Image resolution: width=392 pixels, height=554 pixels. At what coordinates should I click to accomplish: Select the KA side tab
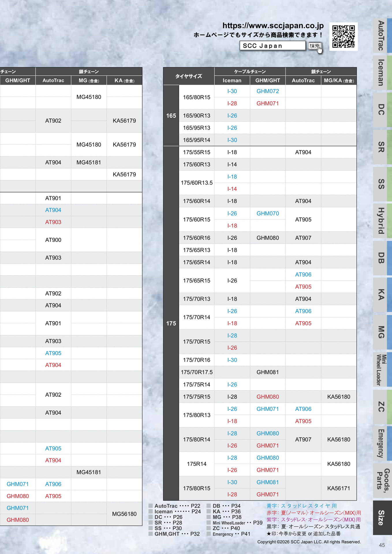[x=382, y=295]
